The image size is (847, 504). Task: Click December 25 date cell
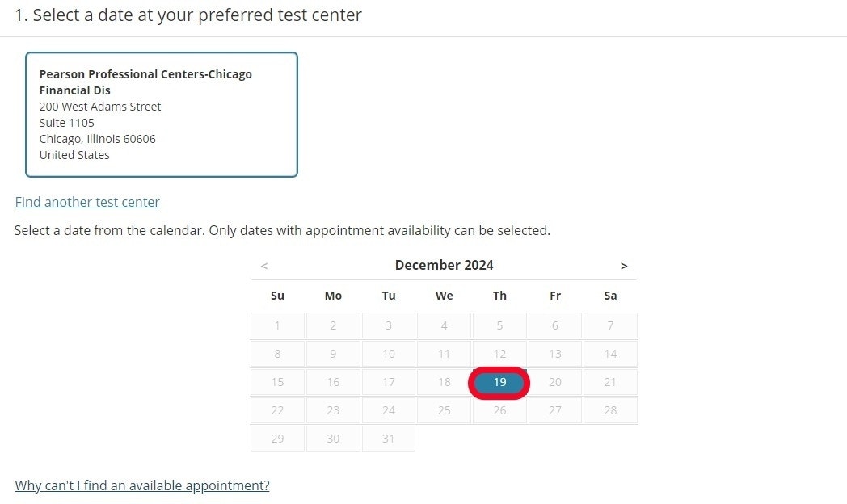(x=444, y=410)
